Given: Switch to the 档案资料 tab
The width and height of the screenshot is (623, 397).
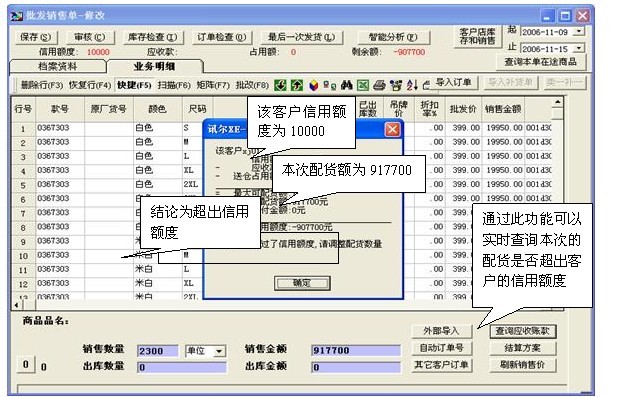Looking at the screenshot, I should [x=58, y=66].
